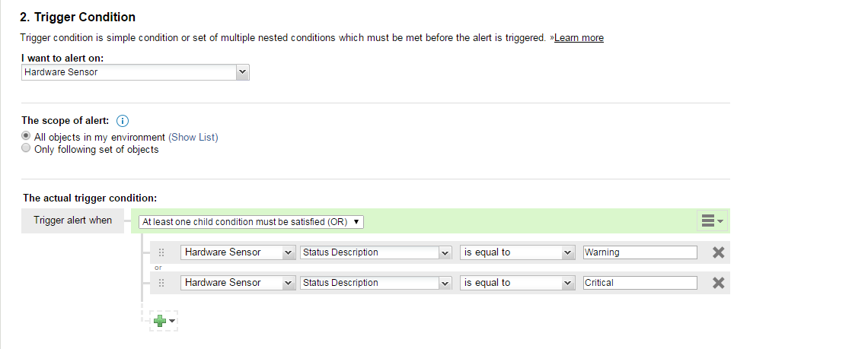Delete the Warning condition row

pyautogui.click(x=717, y=252)
